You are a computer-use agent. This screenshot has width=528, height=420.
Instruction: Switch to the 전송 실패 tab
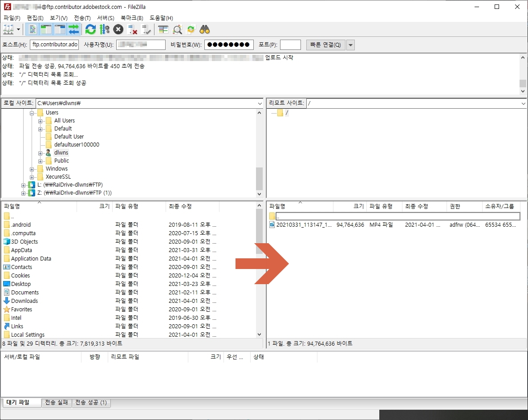point(56,403)
